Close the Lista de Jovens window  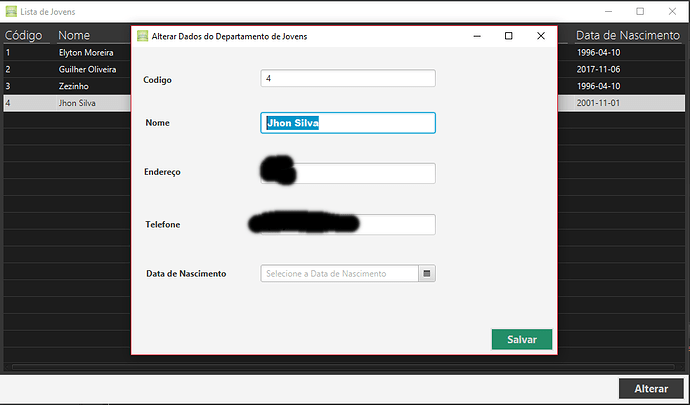pyautogui.click(x=672, y=11)
